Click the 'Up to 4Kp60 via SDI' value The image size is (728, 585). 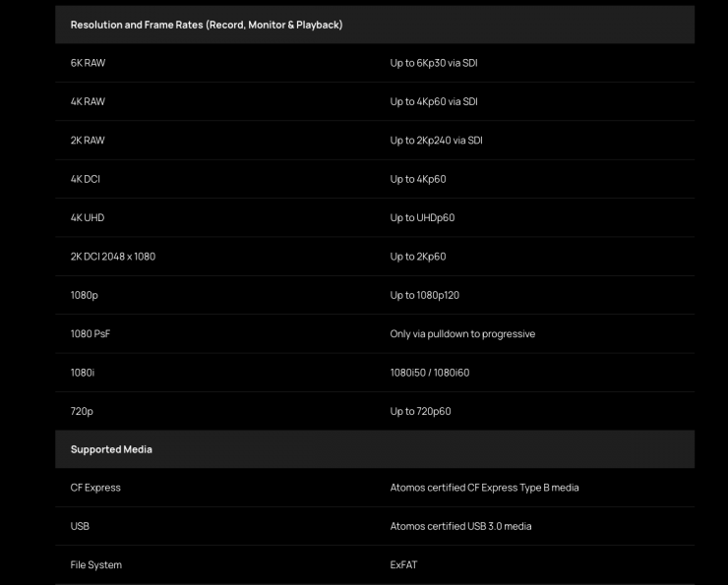[x=434, y=101]
